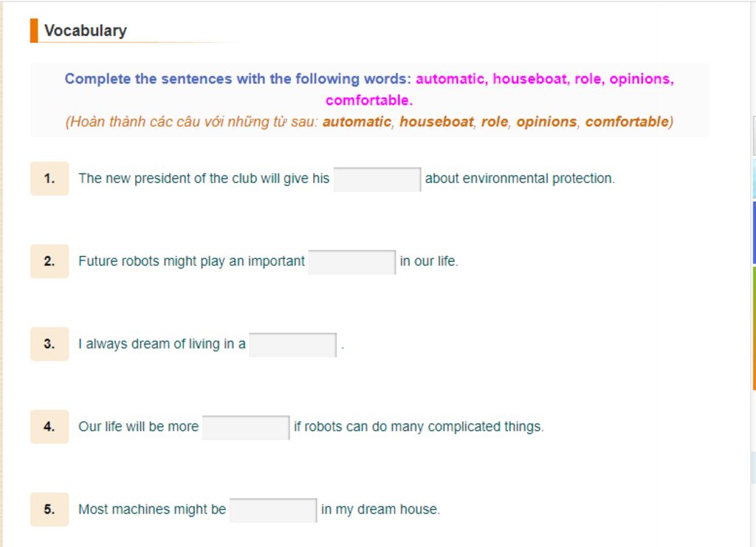The height and width of the screenshot is (547, 756).
Task: Click the dark blue strip on the right edge
Action: click(x=754, y=233)
